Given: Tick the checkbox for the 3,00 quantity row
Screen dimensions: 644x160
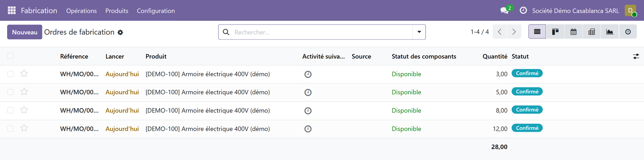Looking at the screenshot, I should tap(10, 74).
